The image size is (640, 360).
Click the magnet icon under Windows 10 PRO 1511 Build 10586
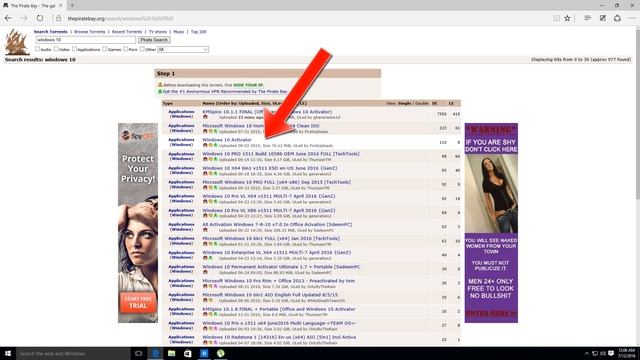tap(205, 160)
